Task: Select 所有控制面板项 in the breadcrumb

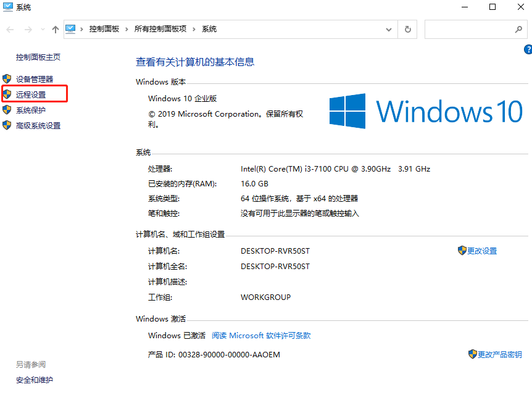Action: click(161, 28)
